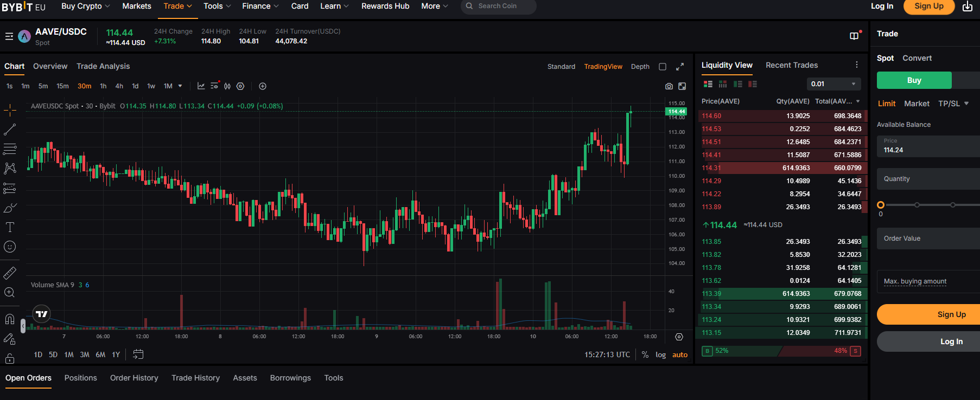
Task: Expand more timeframes arrow after 1M
Action: (x=180, y=86)
